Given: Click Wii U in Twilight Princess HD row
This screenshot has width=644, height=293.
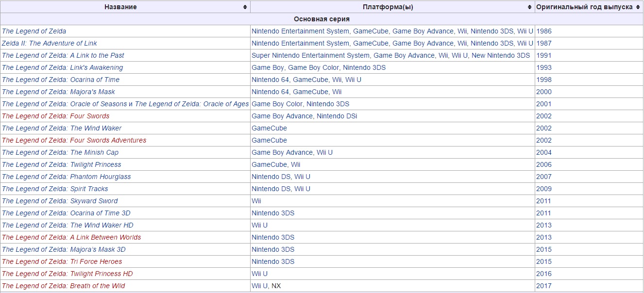Looking at the screenshot, I should point(259,274).
